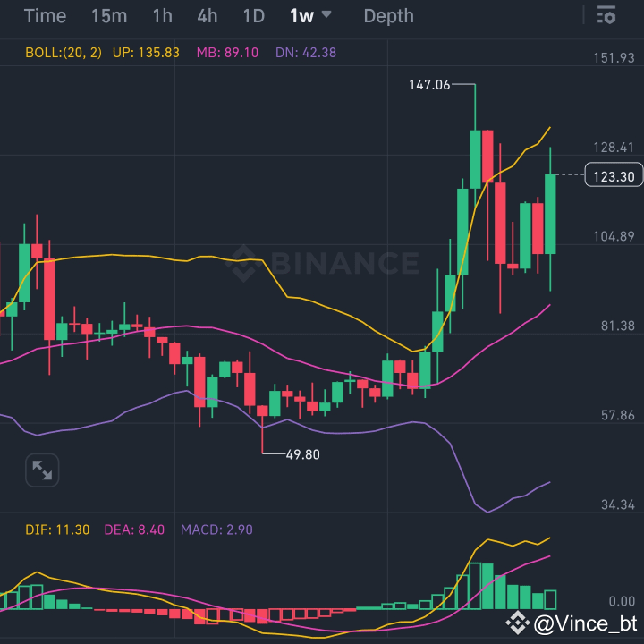
Task: Click the UP: 135.83 band value
Action: click(146, 53)
